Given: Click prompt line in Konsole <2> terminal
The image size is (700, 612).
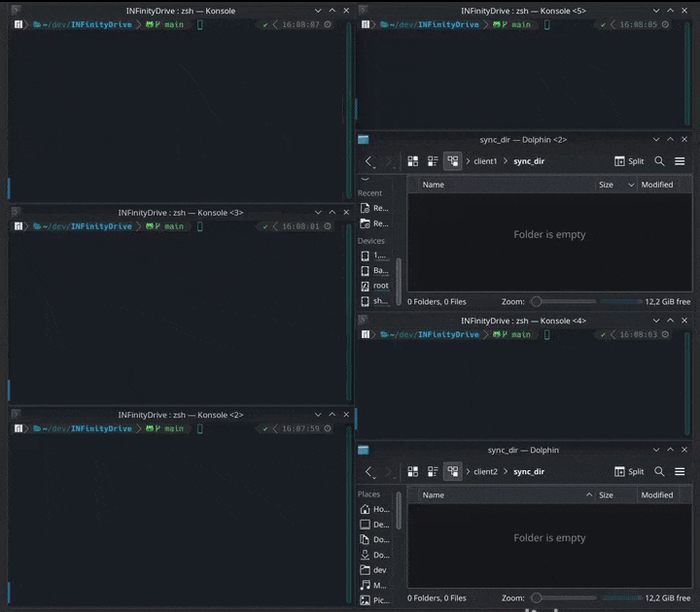Looking at the screenshot, I should [x=172, y=428].
